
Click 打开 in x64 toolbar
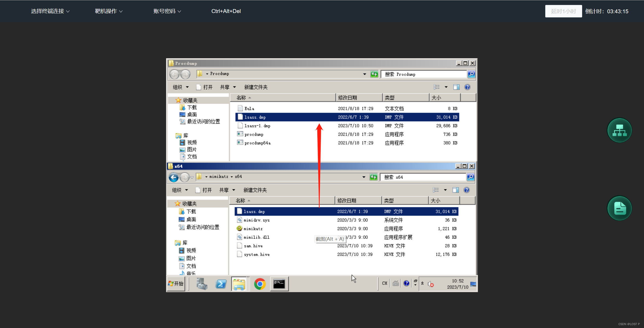(204, 190)
